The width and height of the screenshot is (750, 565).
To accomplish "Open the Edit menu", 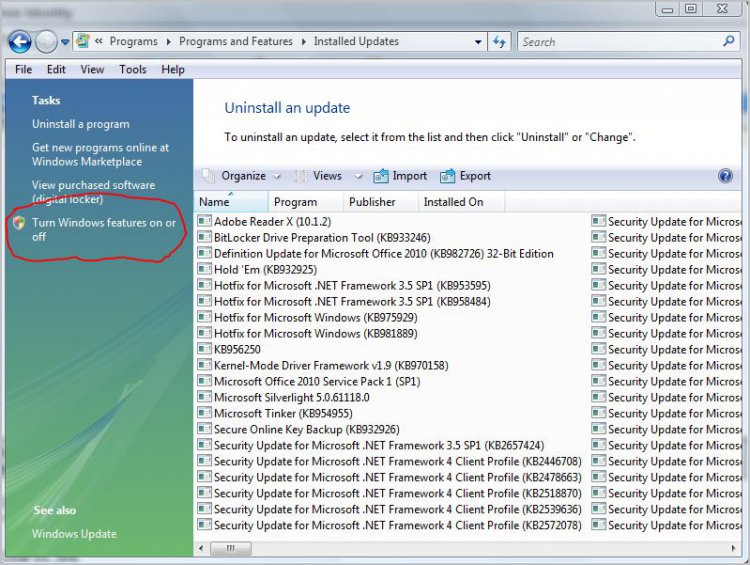I will click(x=56, y=70).
